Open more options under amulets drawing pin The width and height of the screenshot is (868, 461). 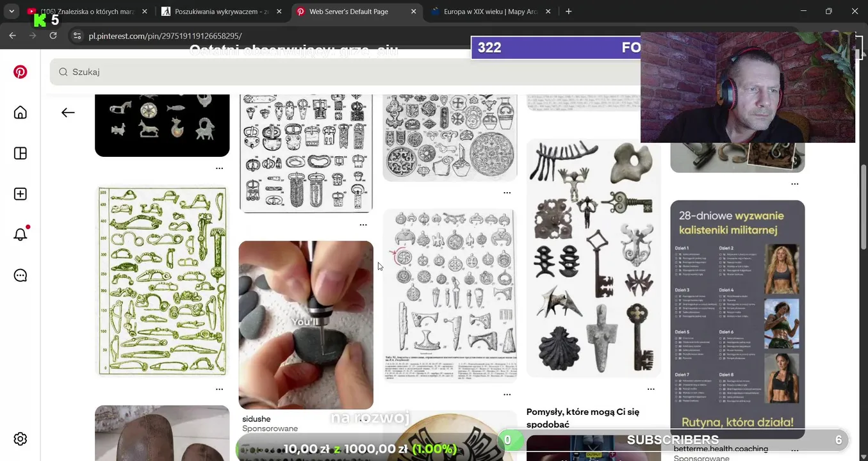click(x=507, y=394)
